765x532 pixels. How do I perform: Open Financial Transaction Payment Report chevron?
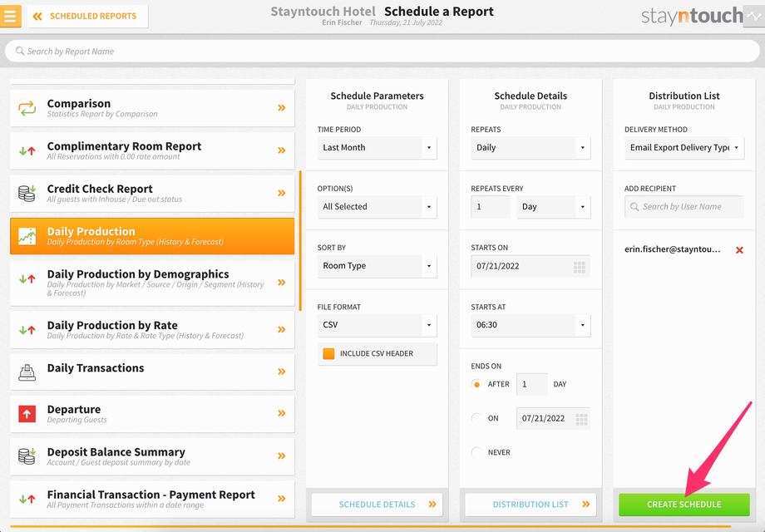[x=282, y=498]
